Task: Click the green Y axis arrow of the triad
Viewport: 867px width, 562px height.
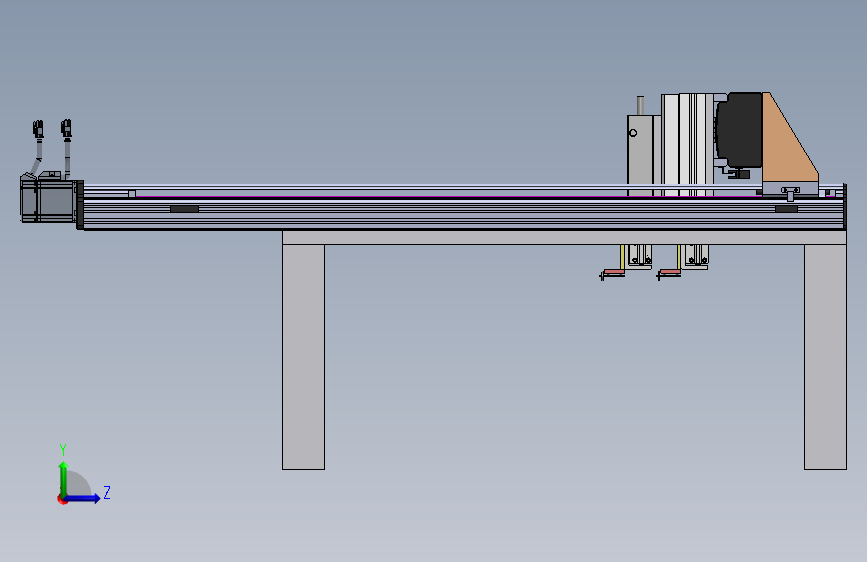Action: coord(63,478)
